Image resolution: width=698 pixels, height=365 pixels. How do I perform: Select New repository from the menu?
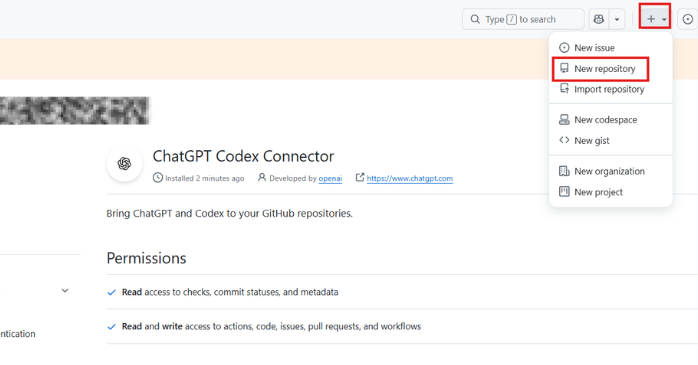point(610,69)
